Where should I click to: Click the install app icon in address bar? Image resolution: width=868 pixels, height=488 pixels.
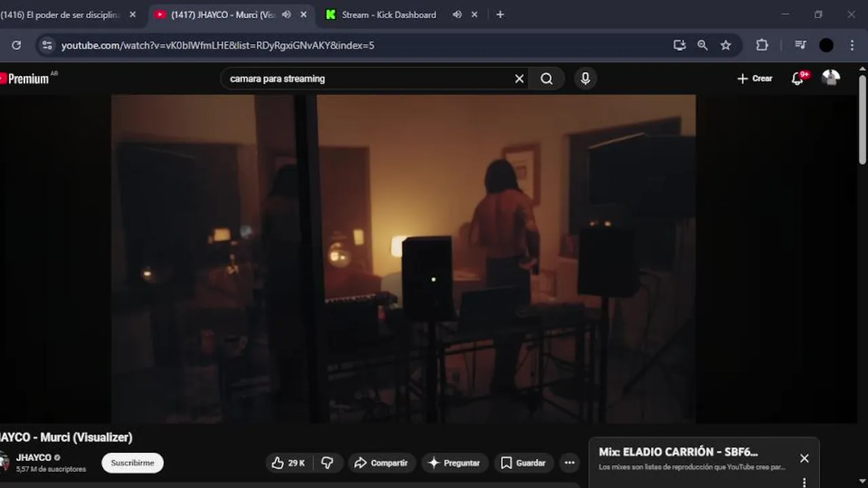pyautogui.click(x=679, y=45)
